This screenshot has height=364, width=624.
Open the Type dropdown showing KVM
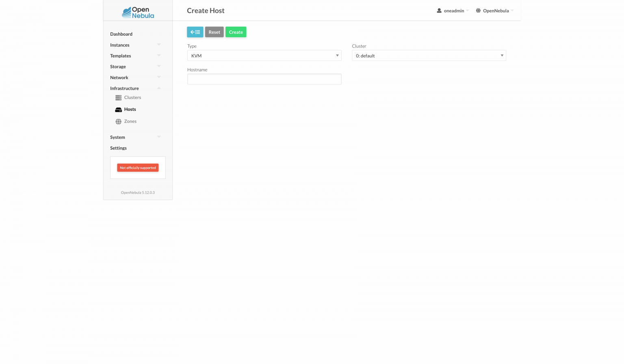pyautogui.click(x=264, y=55)
